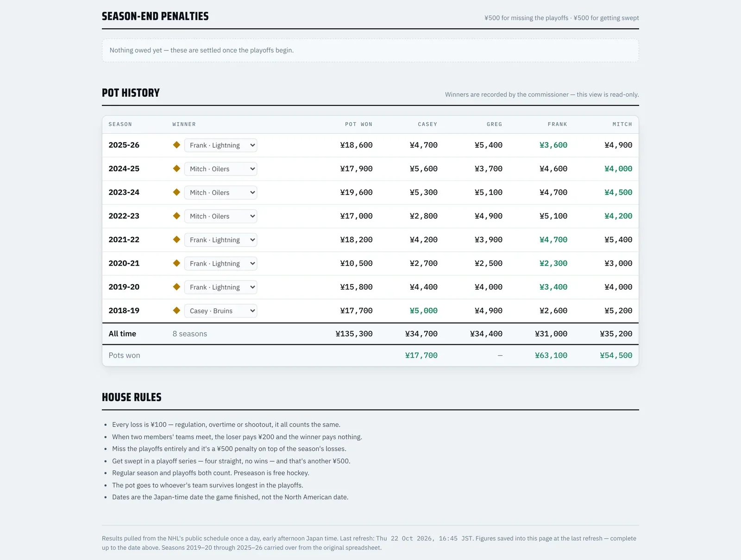The image size is (741, 560).
Task: Click the gold diamond icon for 2018-19
Action: tap(176, 311)
